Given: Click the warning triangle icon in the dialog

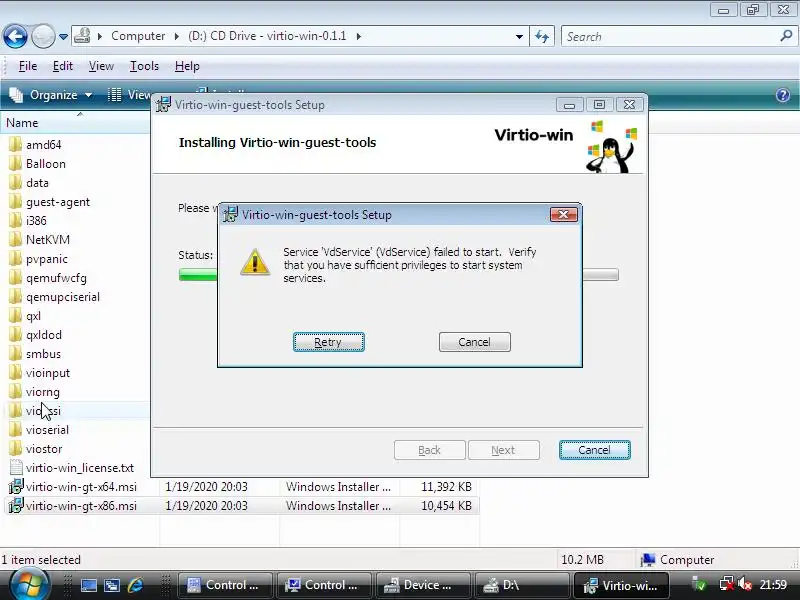Looking at the screenshot, I should click(255, 262).
